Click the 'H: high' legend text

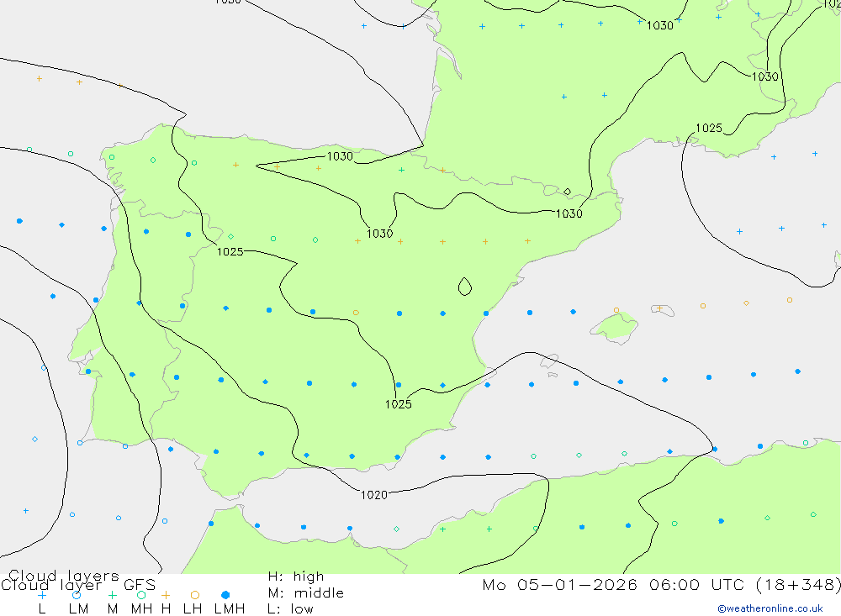(x=296, y=577)
